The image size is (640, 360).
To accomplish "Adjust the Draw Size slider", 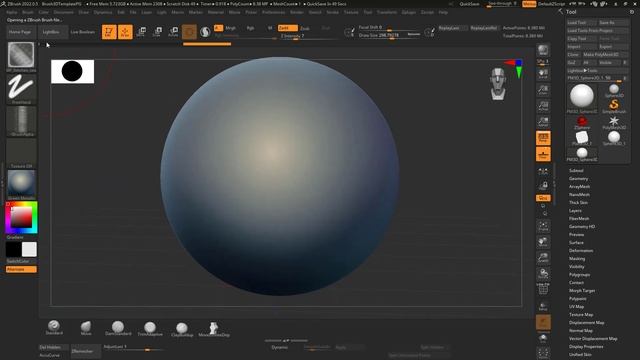I will 389,36.
